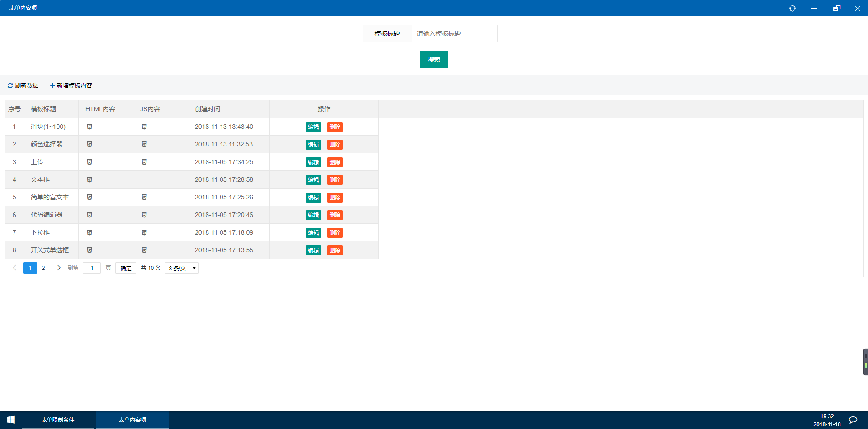This screenshot has height=429, width=868.
Task: Click the page number jump input
Action: 92,268
